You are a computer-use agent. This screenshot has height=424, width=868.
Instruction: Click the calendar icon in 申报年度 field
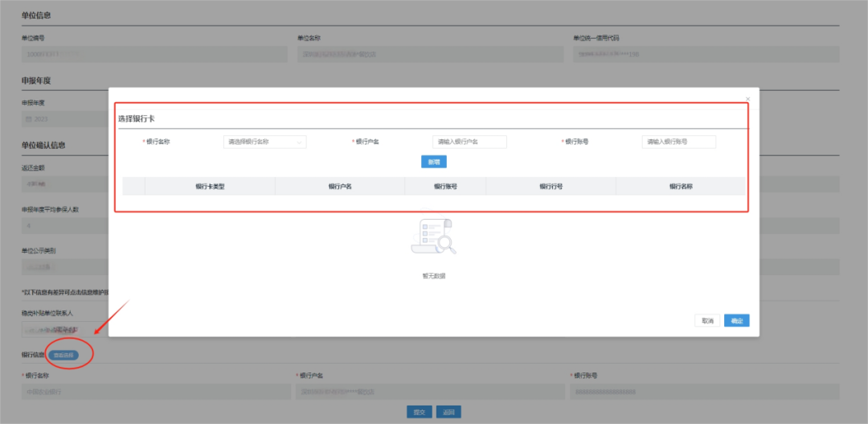29,119
